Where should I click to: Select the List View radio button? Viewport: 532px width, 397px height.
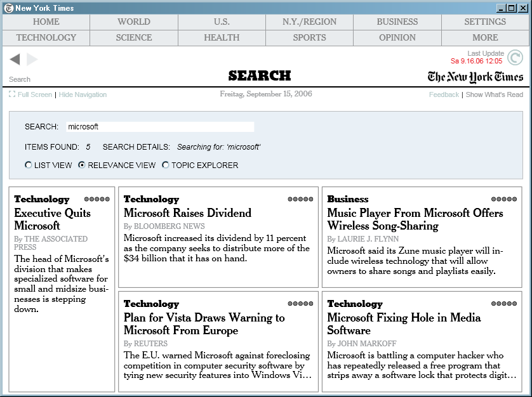[x=29, y=165]
